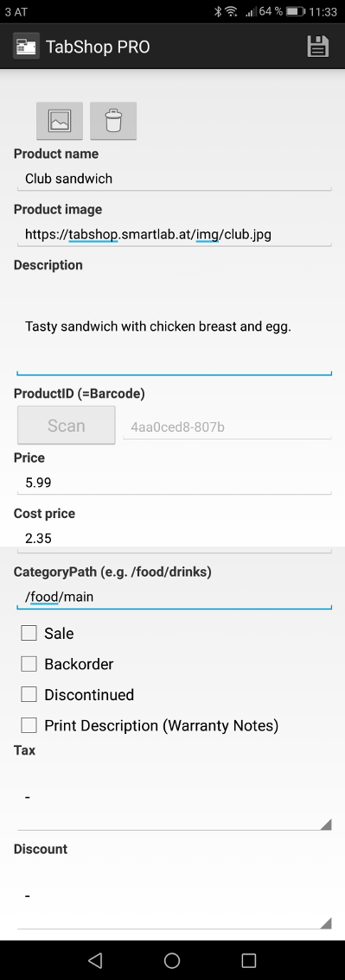The height and width of the screenshot is (980, 345).
Task: Check the Backorder checkbox
Action: 29,664
